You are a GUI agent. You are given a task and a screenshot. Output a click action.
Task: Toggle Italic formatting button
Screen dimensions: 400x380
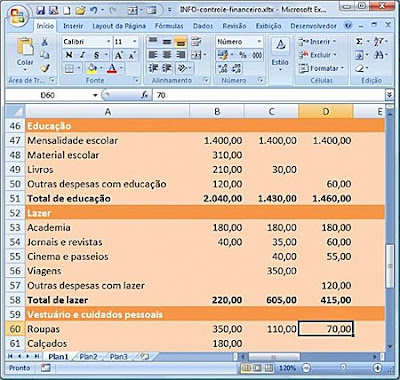point(82,55)
